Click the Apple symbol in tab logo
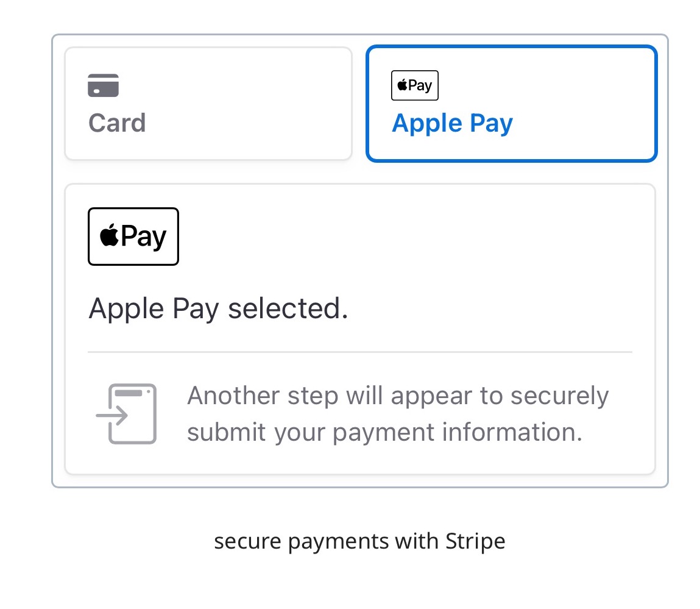The width and height of the screenshot is (700, 609). (402, 85)
